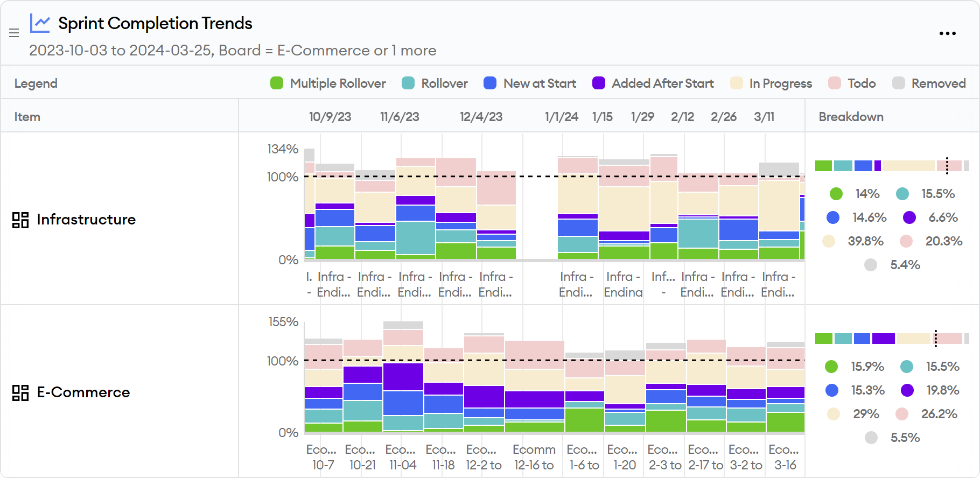
Task: Click the grid icon beside Infrastructure
Action: pyautogui.click(x=21, y=220)
